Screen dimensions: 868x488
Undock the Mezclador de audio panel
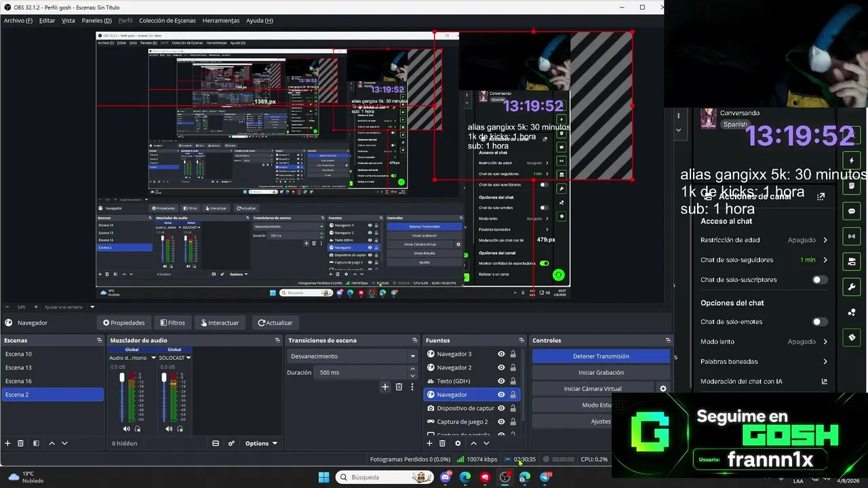click(x=277, y=340)
